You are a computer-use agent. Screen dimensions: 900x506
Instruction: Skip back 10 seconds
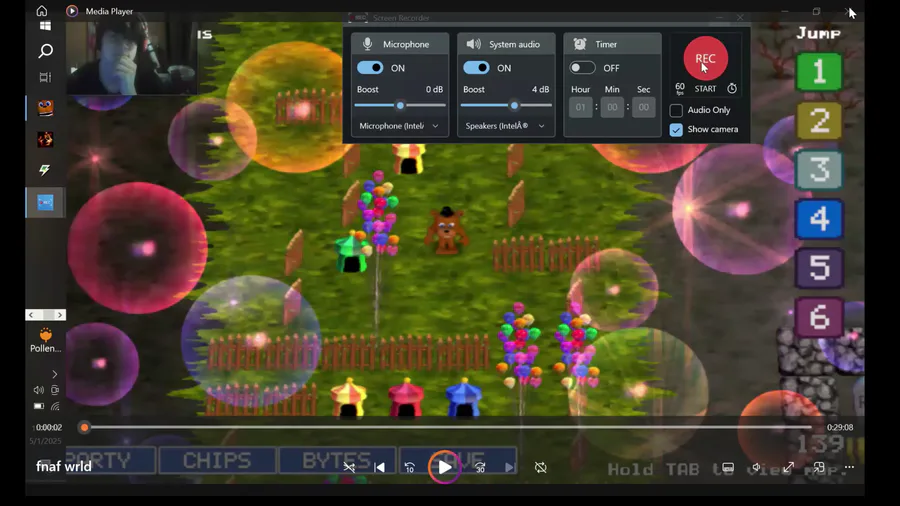pyautogui.click(x=409, y=468)
